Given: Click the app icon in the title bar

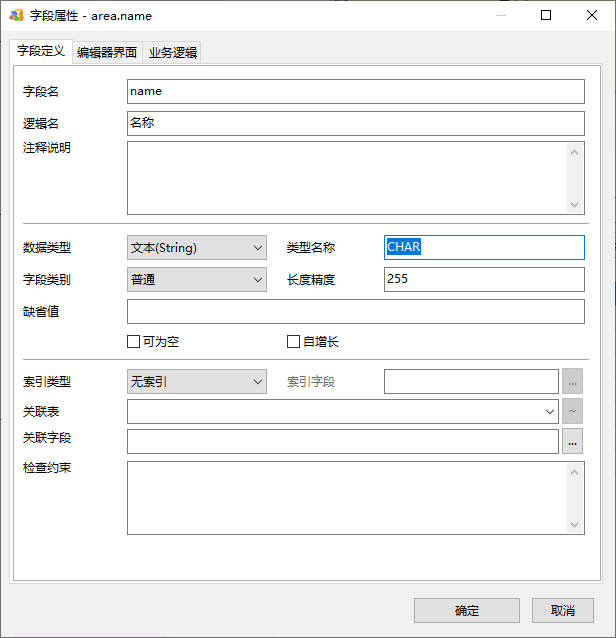Looking at the screenshot, I should pyautogui.click(x=16, y=16).
